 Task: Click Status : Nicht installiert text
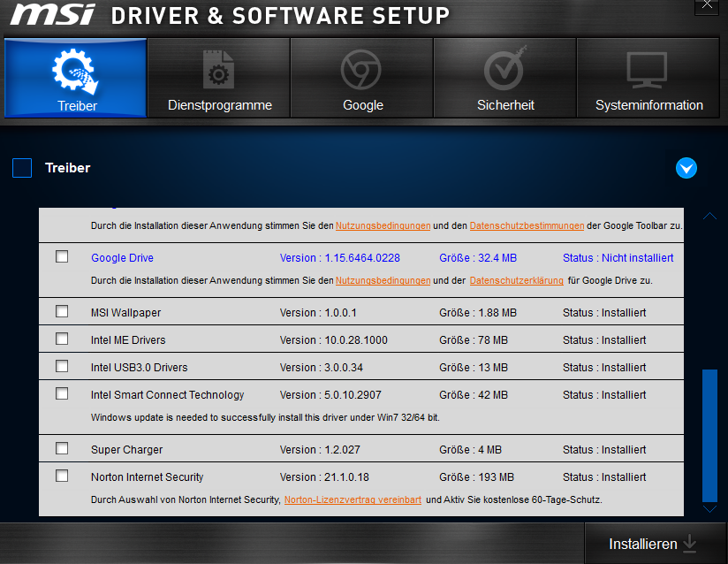[x=618, y=258]
